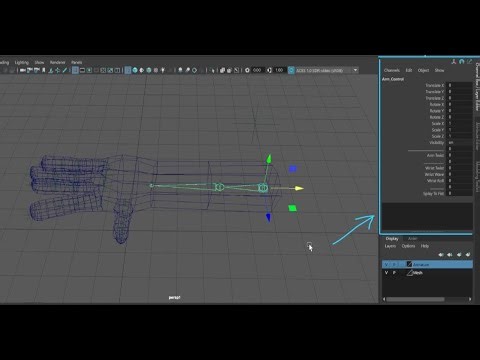Click the camera Bookmarks icon

pyautogui.click(x=44, y=70)
